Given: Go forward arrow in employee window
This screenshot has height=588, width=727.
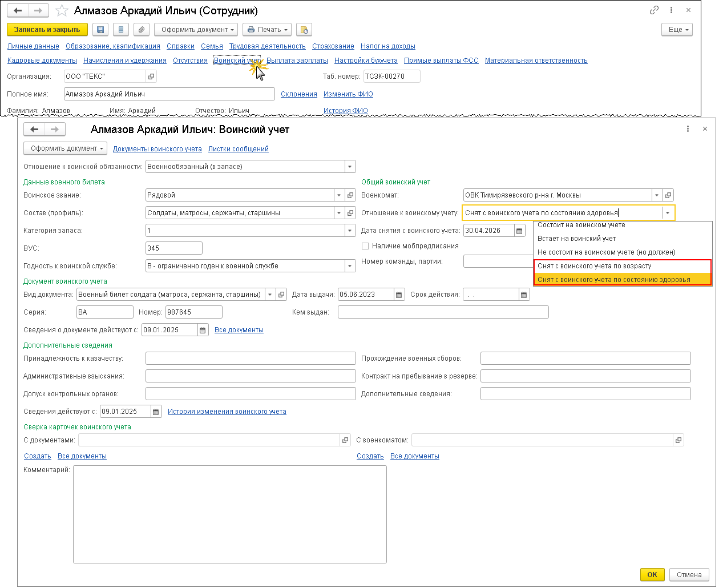Looking at the screenshot, I should tap(38, 11).
